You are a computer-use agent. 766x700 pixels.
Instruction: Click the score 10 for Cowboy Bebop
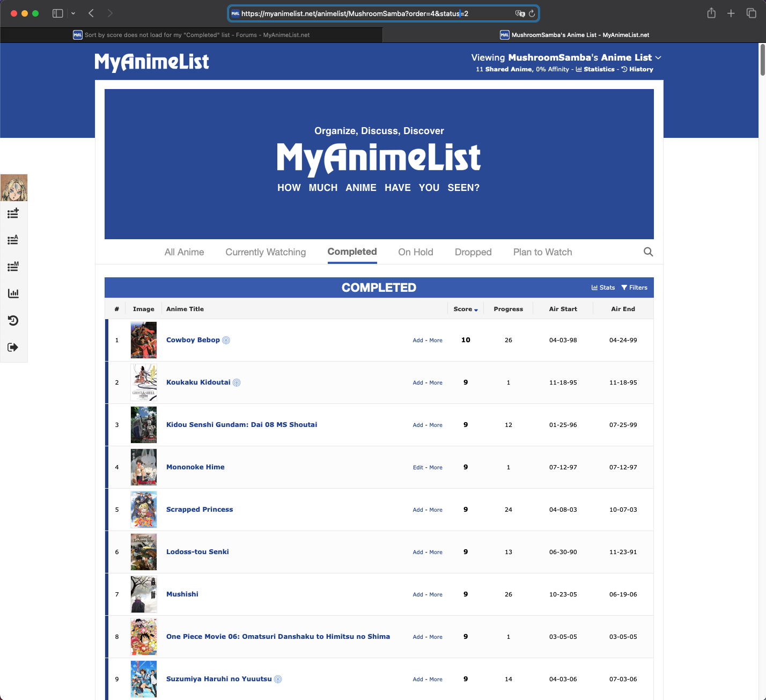[x=466, y=340]
